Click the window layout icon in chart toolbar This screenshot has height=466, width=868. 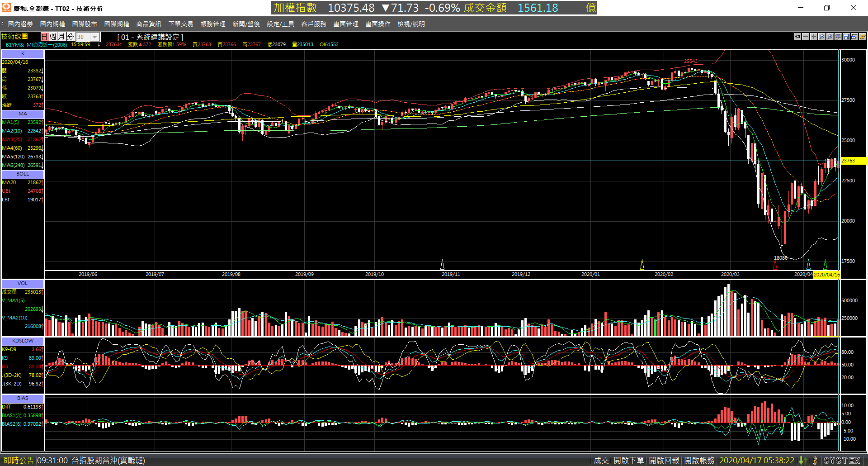854,37
